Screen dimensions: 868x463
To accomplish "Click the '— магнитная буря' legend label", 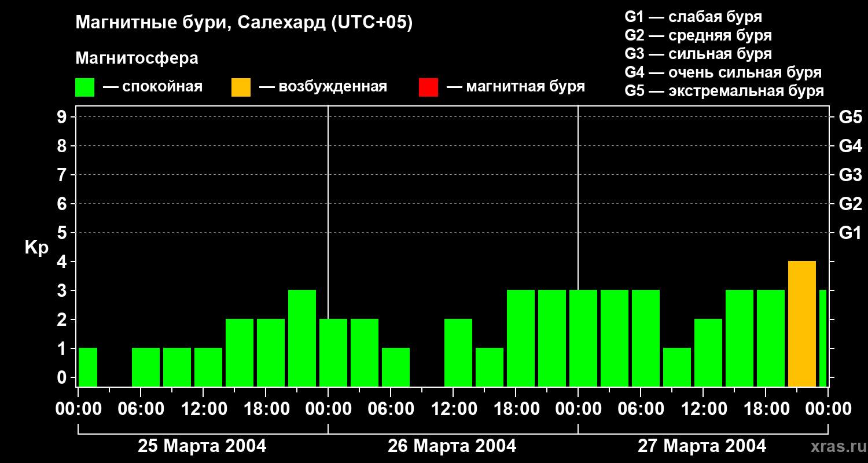I will pyautogui.click(x=516, y=87).
